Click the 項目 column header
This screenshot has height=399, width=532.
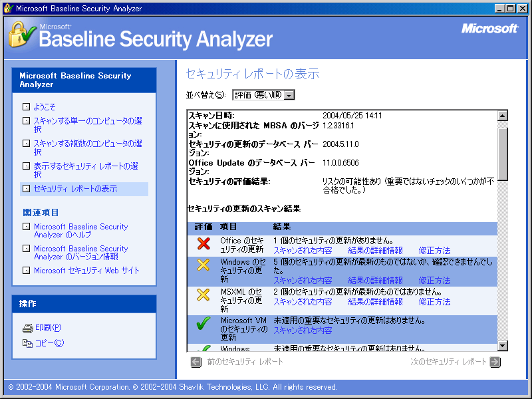pos(228,227)
